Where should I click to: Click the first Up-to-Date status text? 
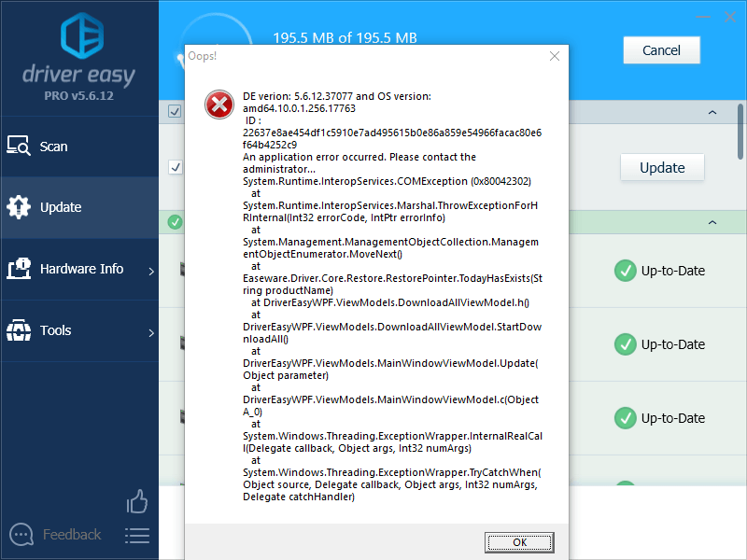point(673,271)
